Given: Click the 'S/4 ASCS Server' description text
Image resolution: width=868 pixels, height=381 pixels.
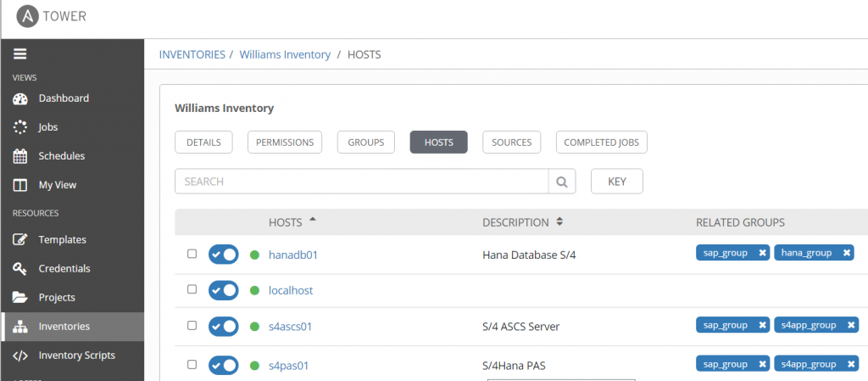Looking at the screenshot, I should pos(521,327).
